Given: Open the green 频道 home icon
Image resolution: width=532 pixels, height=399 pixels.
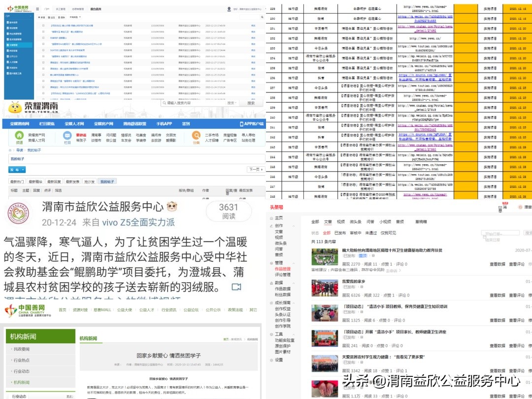Looking at the screenshot, I should point(19,136).
